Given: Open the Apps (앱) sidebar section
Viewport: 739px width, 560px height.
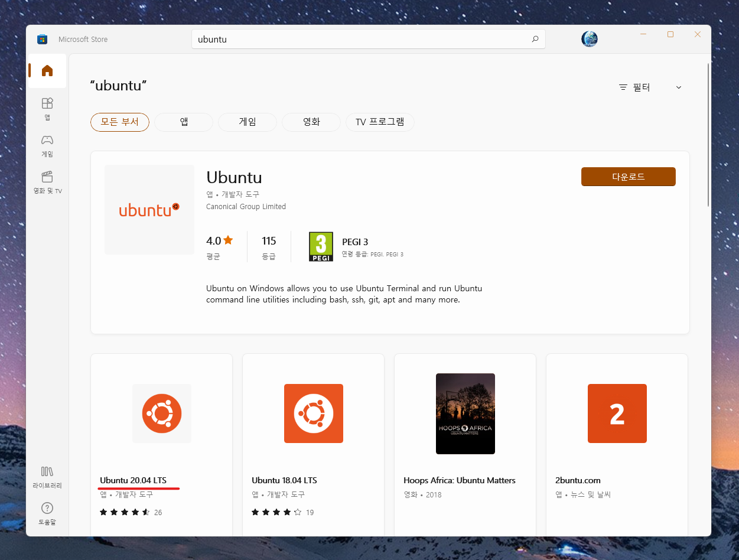Looking at the screenshot, I should [47, 109].
